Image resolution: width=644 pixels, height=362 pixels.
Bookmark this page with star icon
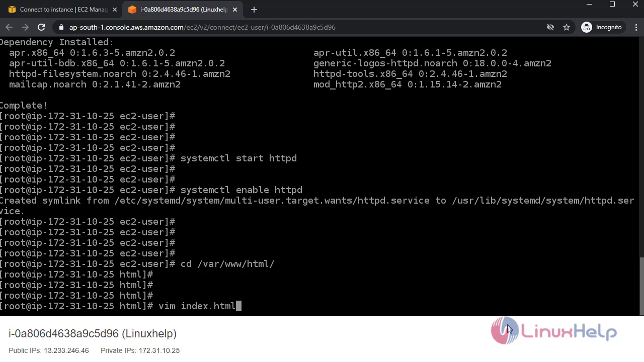click(567, 27)
